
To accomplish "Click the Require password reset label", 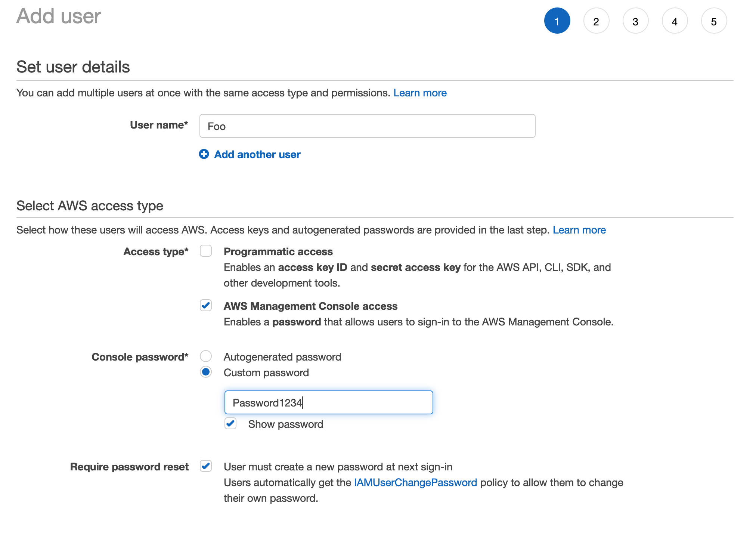I will coord(129,467).
